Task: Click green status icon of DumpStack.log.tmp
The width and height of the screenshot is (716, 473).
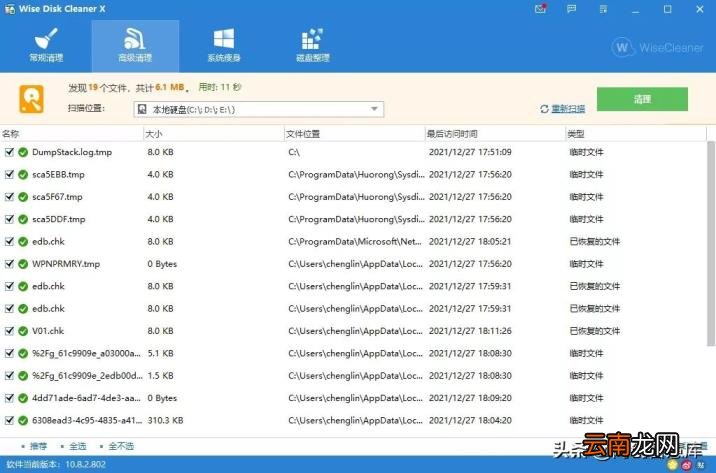Action: pyautogui.click(x=23, y=152)
